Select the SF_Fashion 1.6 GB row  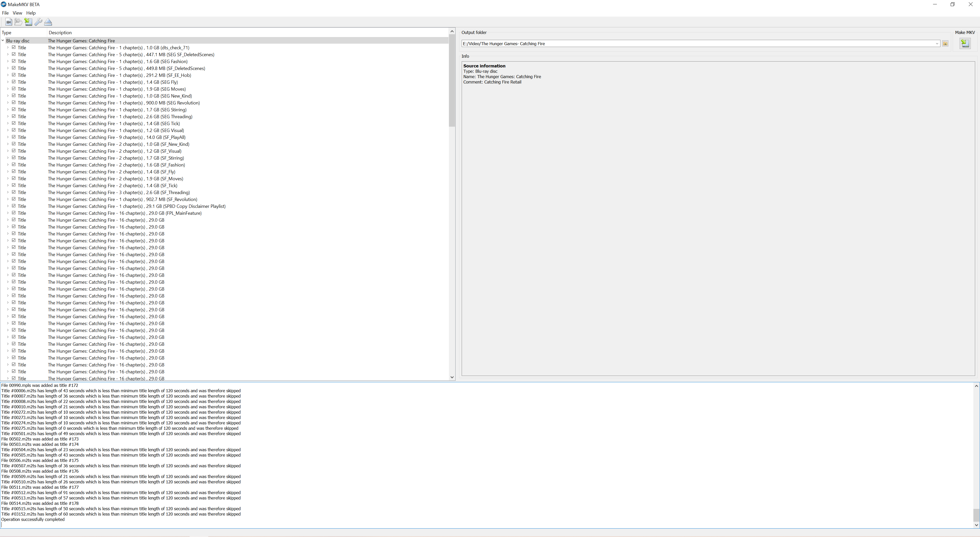click(x=225, y=165)
